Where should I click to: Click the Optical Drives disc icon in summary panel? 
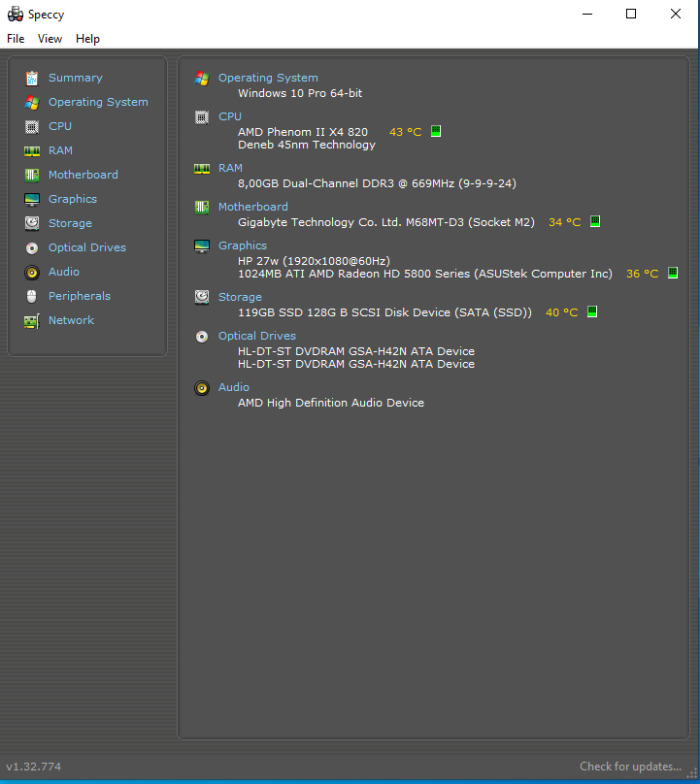(x=202, y=337)
